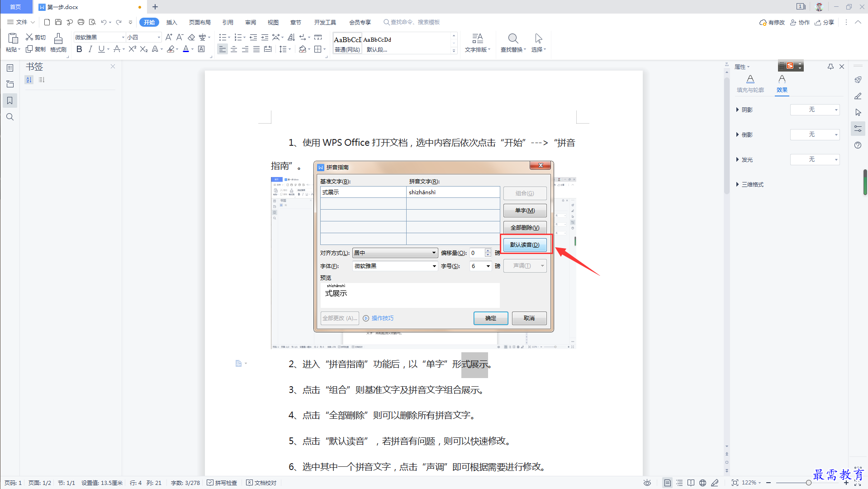Switch to the 填充与轮廓 tab
Screen dimensions: 868x489
point(750,84)
